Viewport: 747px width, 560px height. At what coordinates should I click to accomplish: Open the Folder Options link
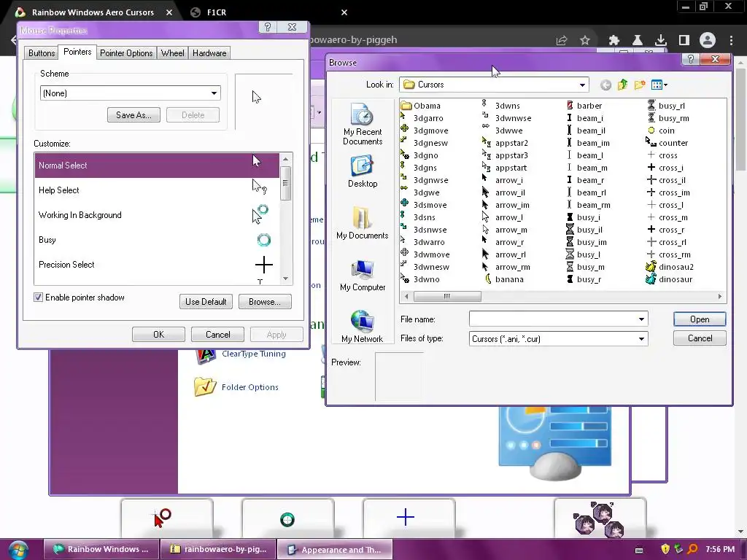click(249, 387)
